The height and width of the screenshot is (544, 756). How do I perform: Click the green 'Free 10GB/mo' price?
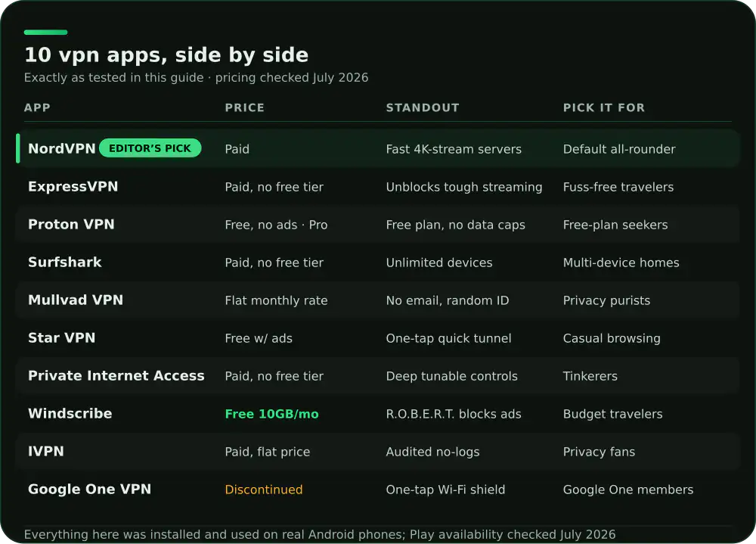coord(272,414)
